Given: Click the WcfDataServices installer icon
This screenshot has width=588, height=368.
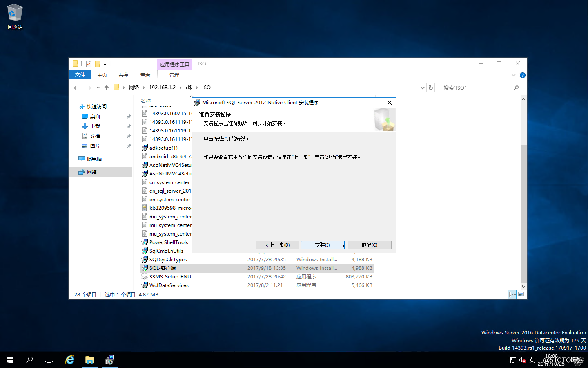Looking at the screenshot, I should 145,285.
